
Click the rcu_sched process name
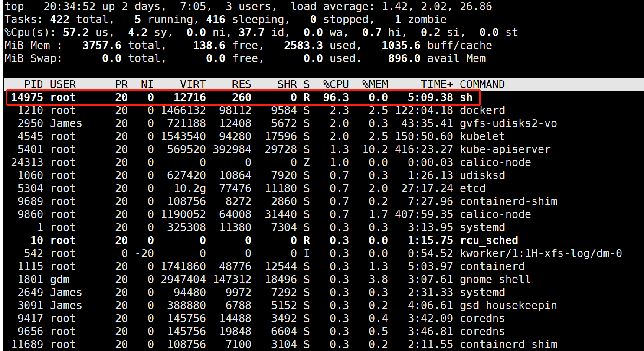489,240
